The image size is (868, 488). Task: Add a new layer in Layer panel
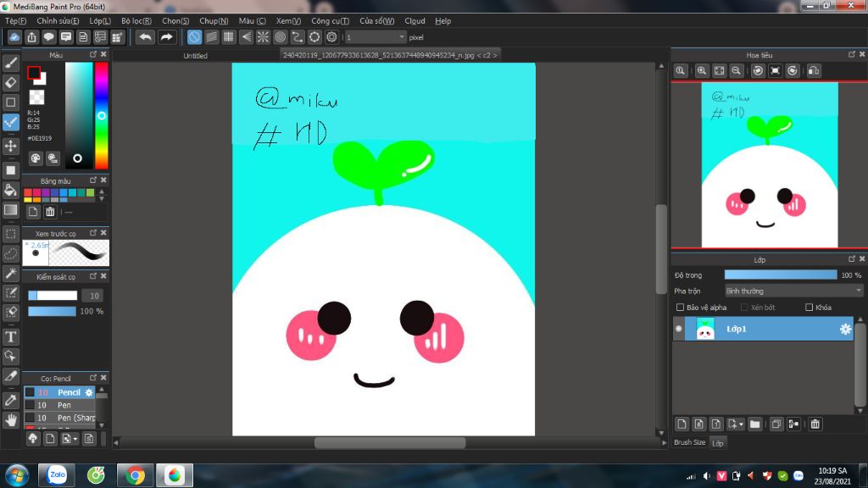(x=682, y=424)
